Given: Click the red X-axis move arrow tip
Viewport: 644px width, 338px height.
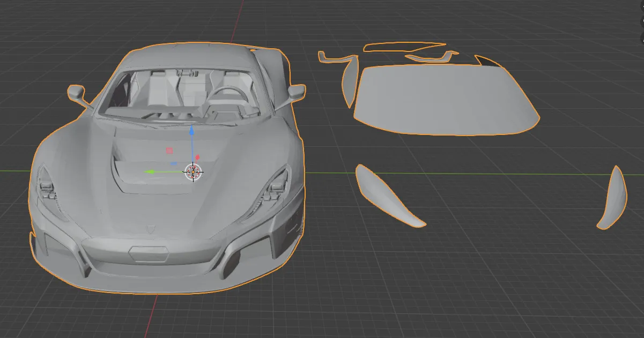Looking at the screenshot, I should tap(197, 157).
